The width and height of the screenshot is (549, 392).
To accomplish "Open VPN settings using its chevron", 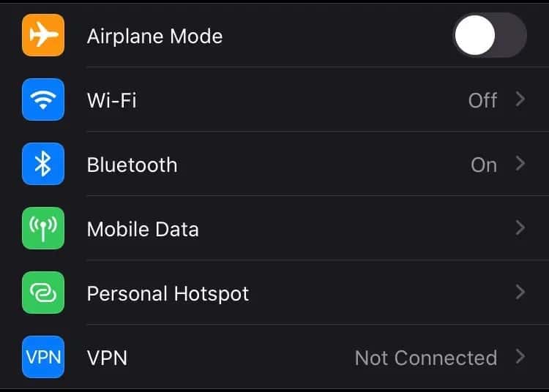I will [x=520, y=357].
